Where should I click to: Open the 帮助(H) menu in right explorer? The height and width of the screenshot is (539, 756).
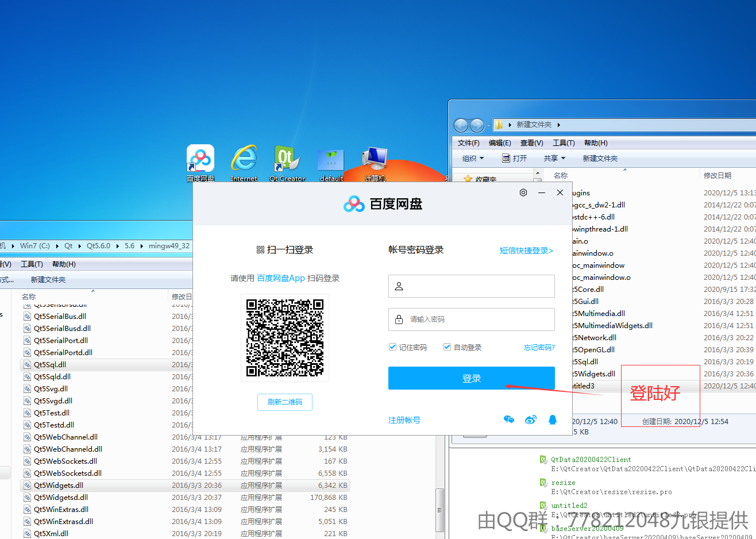596,143
